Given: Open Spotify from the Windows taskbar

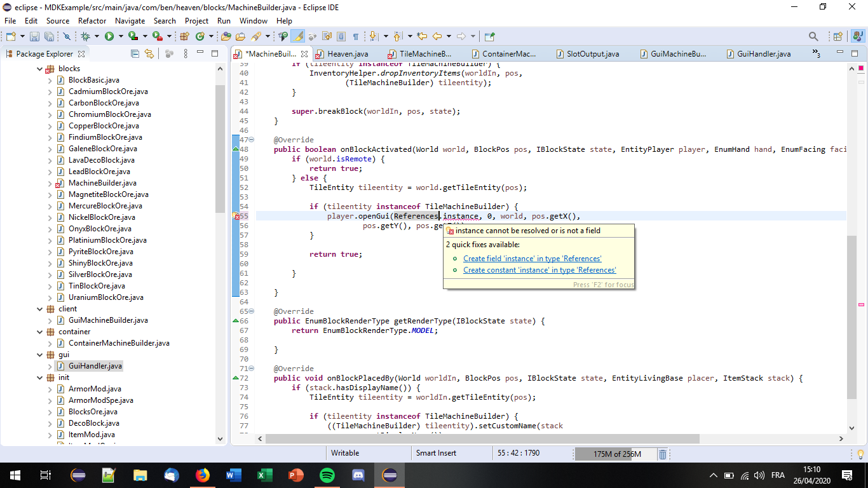Looking at the screenshot, I should tap(327, 475).
